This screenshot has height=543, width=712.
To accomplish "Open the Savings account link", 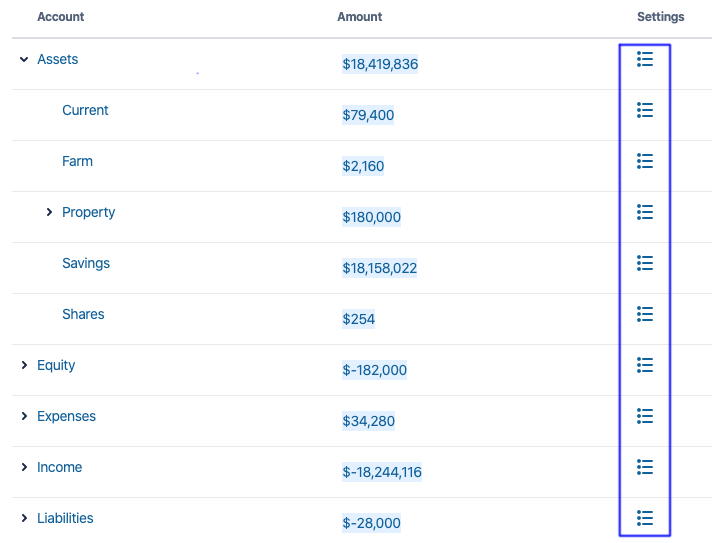I will tap(86, 263).
